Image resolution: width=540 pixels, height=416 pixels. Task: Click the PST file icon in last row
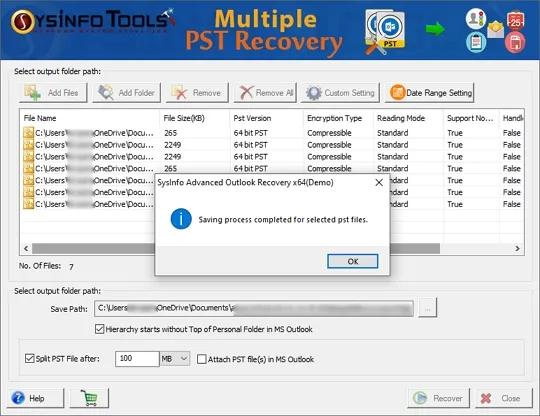(x=28, y=204)
